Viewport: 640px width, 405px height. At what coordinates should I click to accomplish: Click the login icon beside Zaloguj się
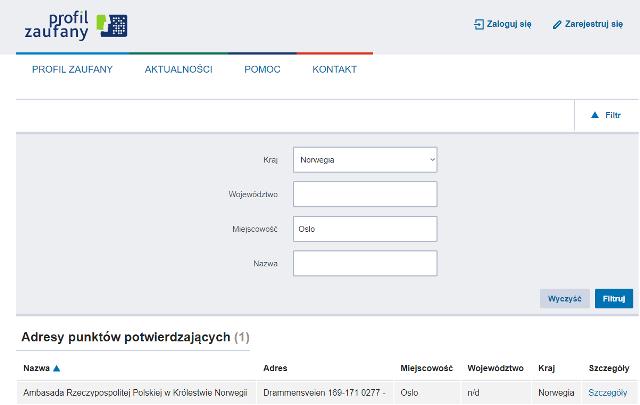coord(478,24)
